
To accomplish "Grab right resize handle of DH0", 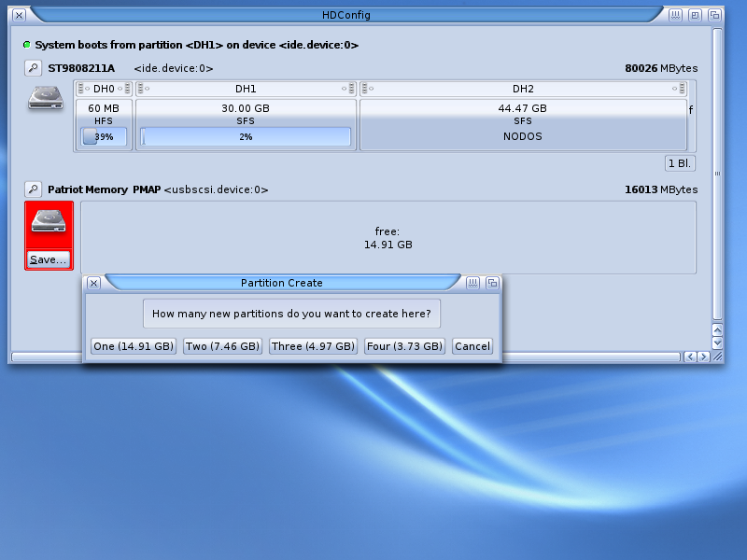I will [x=127, y=89].
